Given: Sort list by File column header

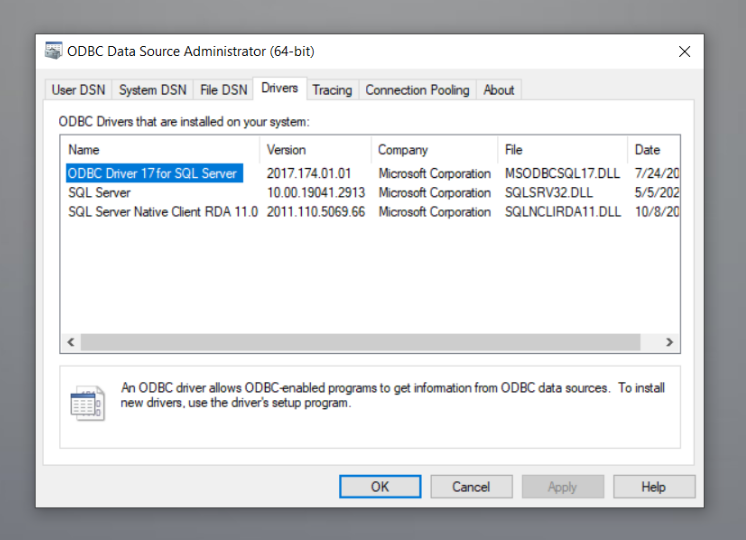Looking at the screenshot, I should pos(562,150).
